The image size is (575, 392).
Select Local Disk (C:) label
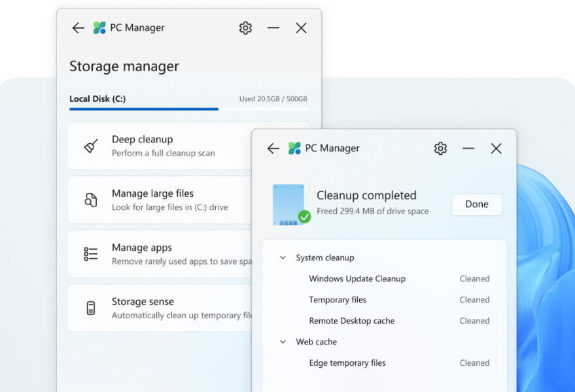point(97,99)
